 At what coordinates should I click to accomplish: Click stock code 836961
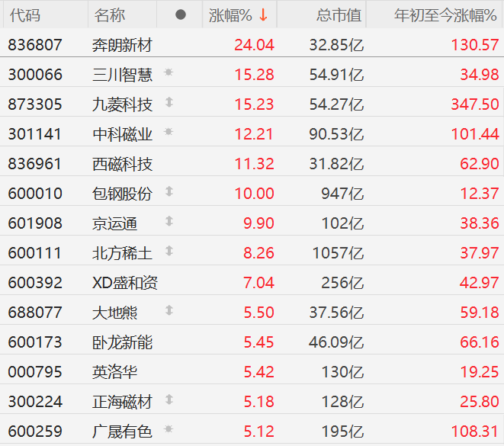(35, 164)
